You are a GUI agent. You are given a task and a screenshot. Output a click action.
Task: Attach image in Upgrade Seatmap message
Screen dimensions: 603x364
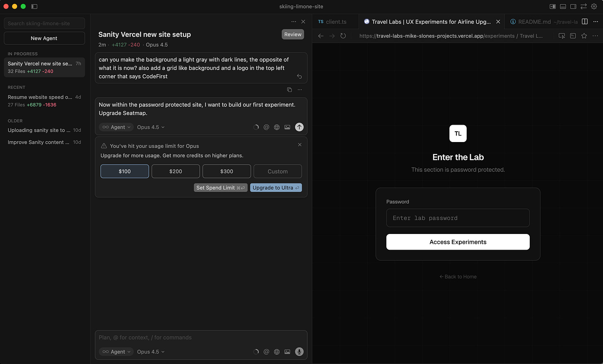coord(287,127)
